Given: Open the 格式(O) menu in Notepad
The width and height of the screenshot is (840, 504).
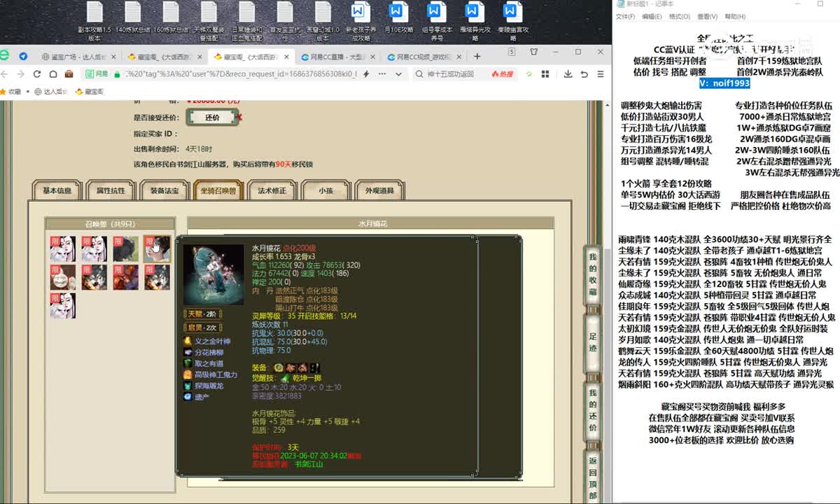Looking at the screenshot, I should point(679,17).
